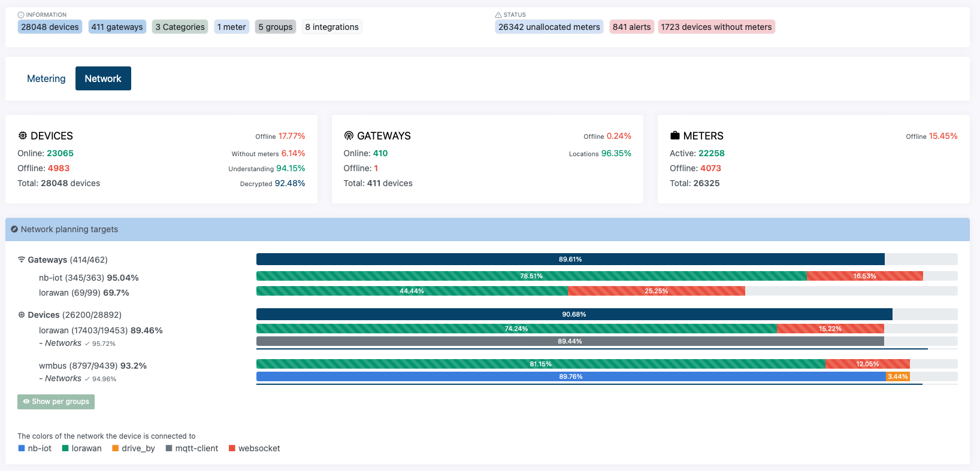Click the Network planning targets header

488,229
